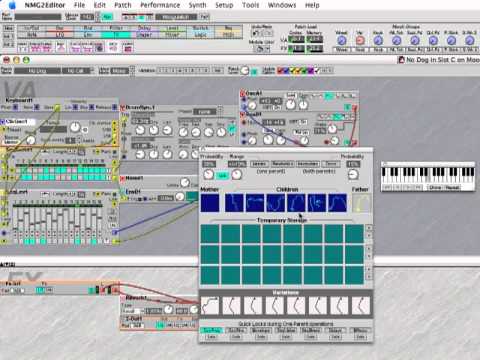The height and width of the screenshot is (360, 480).
Task: Select the Seq module category tab
Action: (228, 28)
